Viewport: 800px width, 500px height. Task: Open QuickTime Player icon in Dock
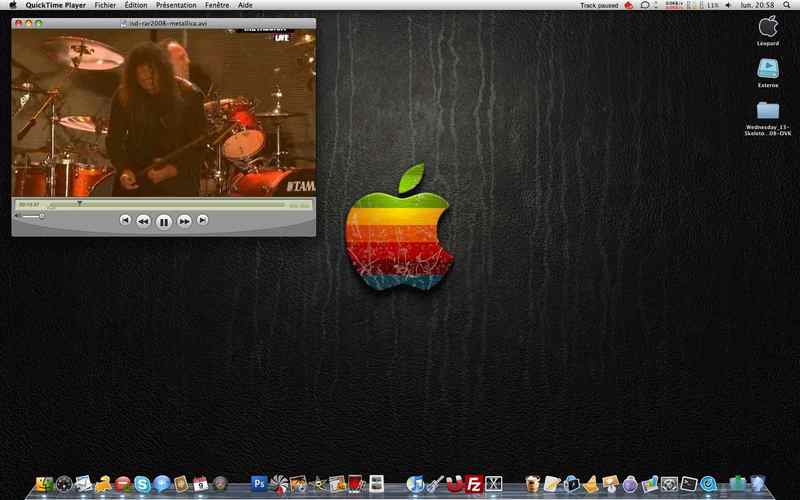pyautogui.click(x=708, y=484)
